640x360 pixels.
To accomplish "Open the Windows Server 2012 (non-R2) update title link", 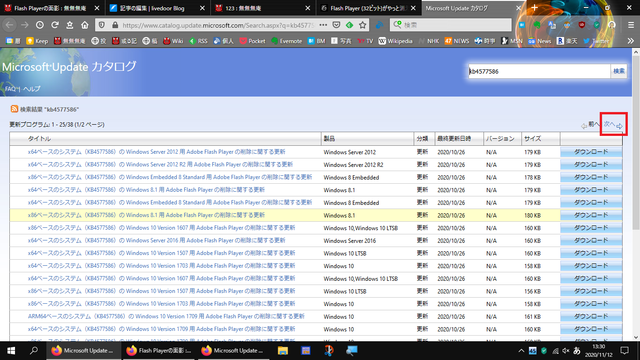I will click(156, 151).
